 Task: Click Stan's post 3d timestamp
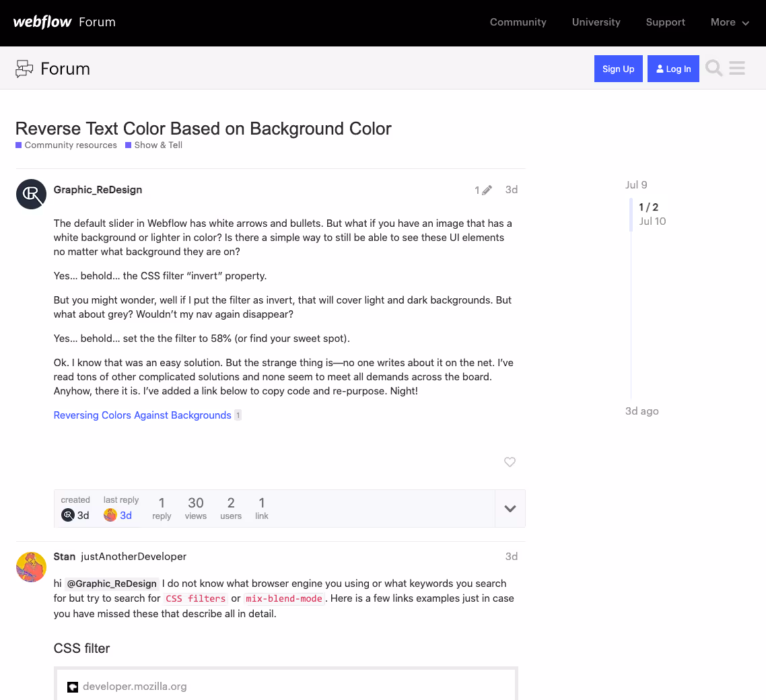coord(512,557)
